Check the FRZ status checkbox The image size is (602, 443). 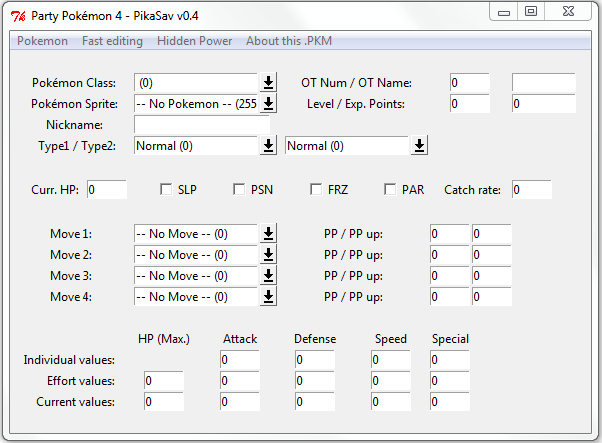316,189
